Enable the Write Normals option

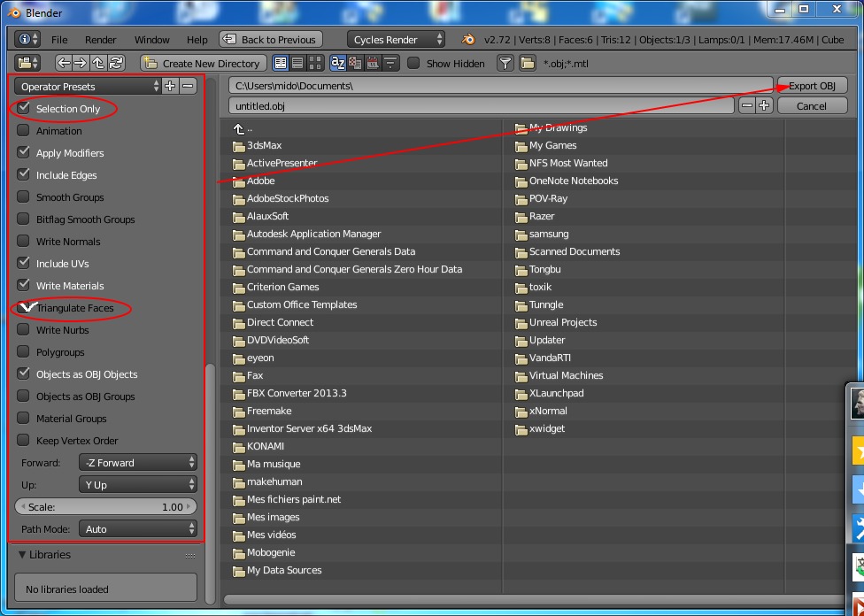(24, 242)
